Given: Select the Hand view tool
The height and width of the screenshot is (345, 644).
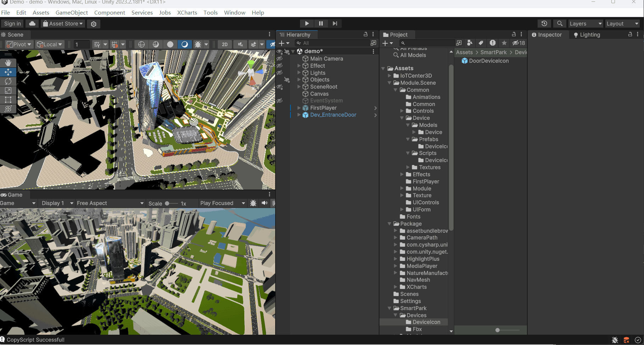Looking at the screenshot, I should (8, 63).
